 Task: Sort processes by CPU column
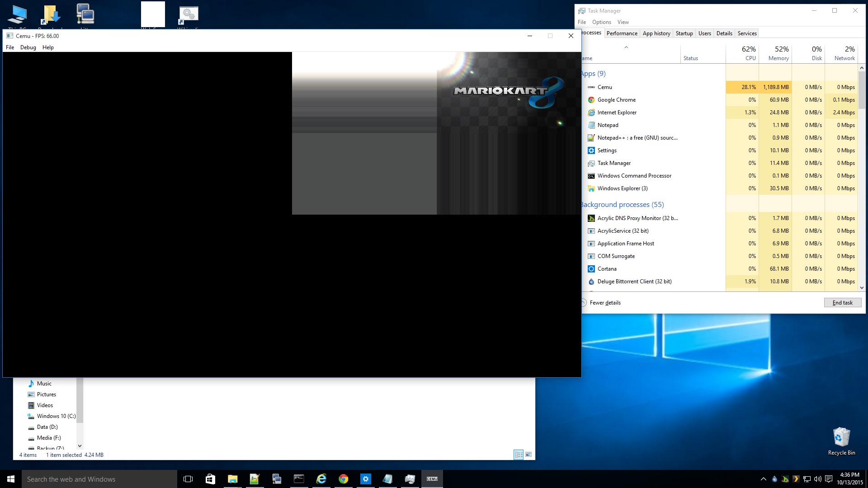pyautogui.click(x=742, y=53)
